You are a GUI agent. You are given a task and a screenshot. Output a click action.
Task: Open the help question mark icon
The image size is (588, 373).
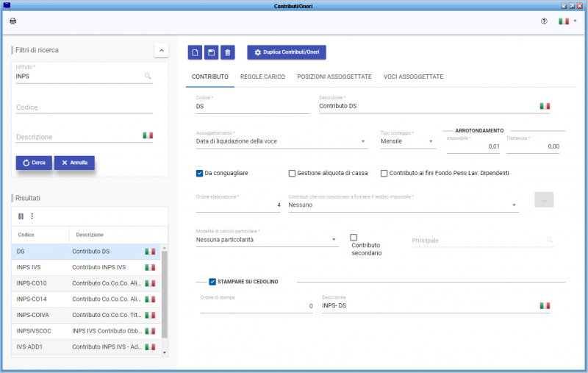tap(544, 21)
